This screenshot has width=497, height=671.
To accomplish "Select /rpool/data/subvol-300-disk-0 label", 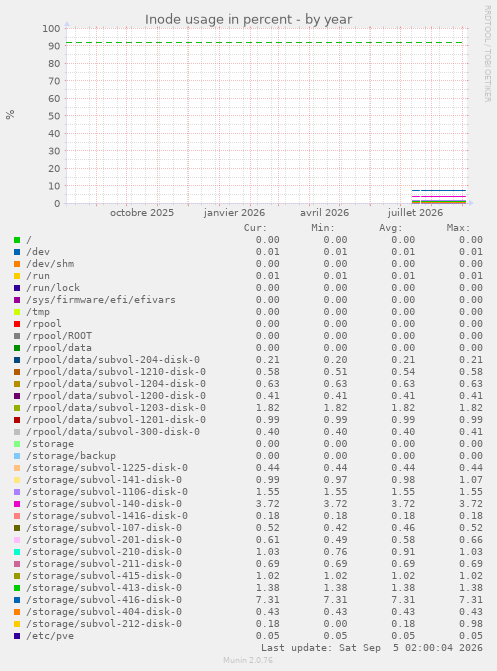I will point(113,432).
